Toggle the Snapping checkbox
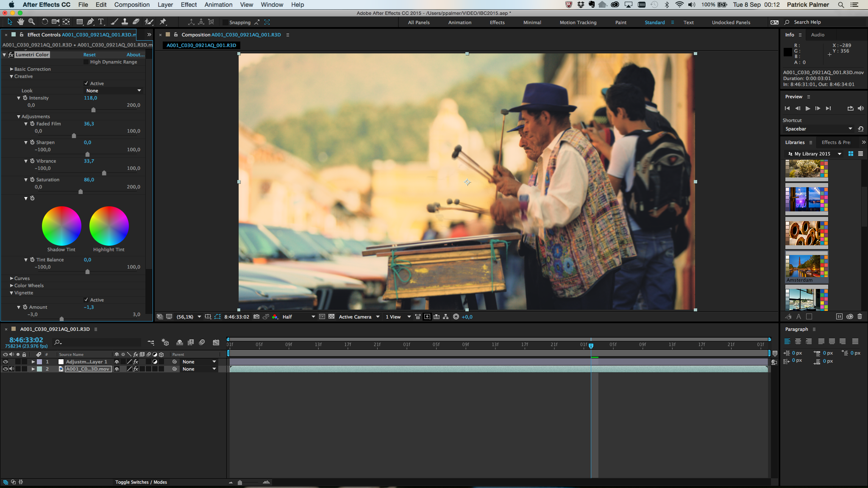The width and height of the screenshot is (868, 488). coord(225,22)
